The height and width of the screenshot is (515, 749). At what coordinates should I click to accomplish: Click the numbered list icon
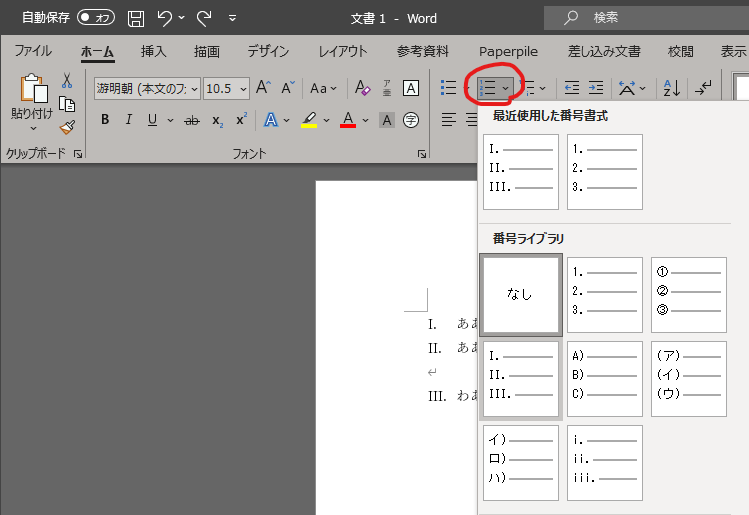coord(488,88)
